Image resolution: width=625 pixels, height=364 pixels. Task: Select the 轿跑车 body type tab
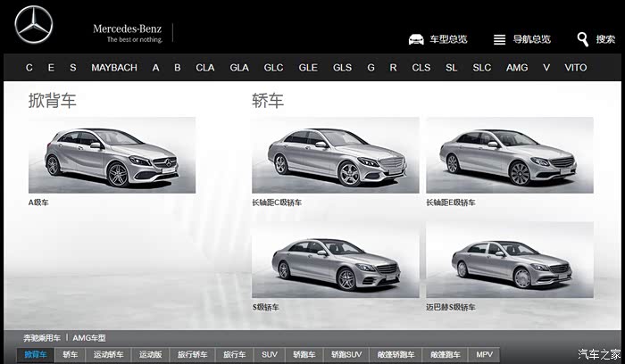click(304, 354)
